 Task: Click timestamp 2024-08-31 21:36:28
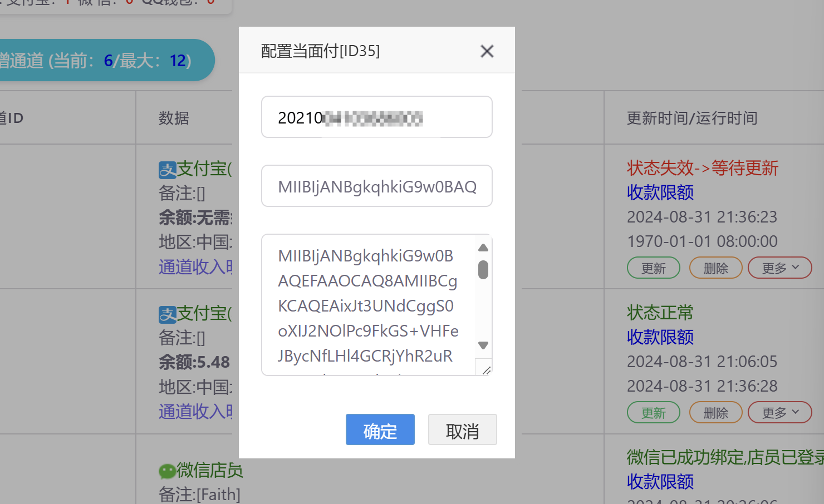(x=702, y=386)
